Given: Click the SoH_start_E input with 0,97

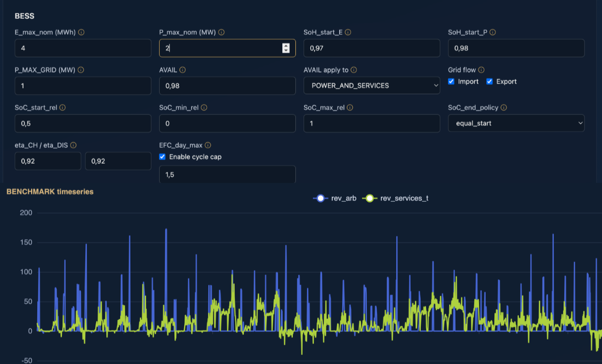Looking at the screenshot, I should click(x=371, y=48).
